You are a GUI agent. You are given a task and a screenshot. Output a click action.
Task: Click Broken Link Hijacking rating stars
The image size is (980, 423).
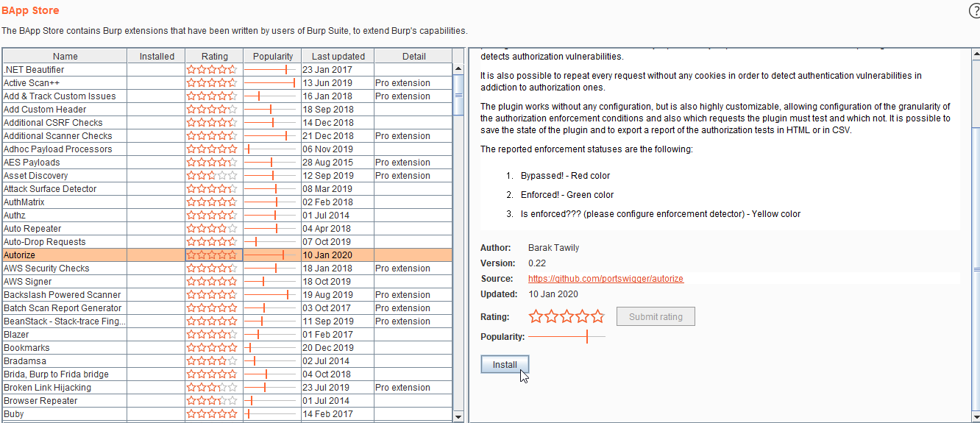point(213,387)
